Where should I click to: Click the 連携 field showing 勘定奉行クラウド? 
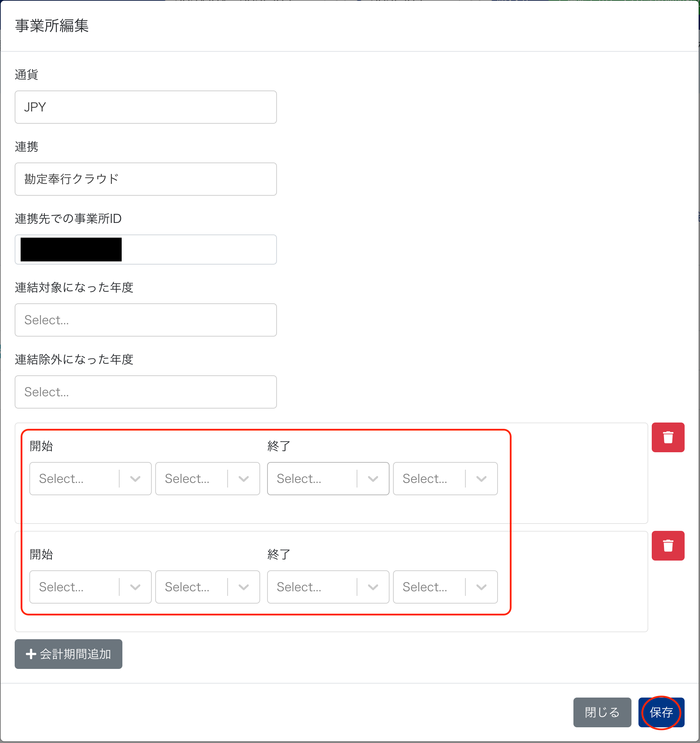click(145, 179)
